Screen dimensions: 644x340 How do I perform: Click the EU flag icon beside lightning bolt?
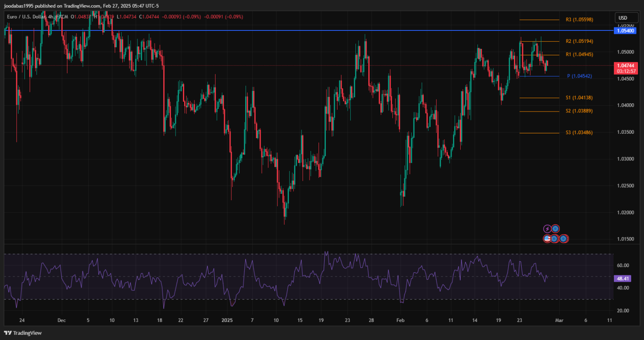[555, 229]
